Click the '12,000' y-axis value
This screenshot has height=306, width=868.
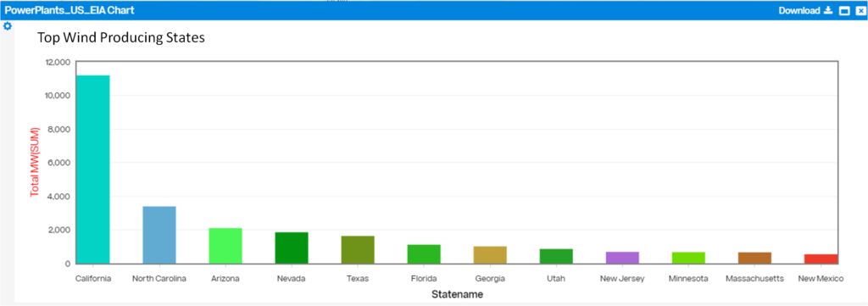(57, 62)
